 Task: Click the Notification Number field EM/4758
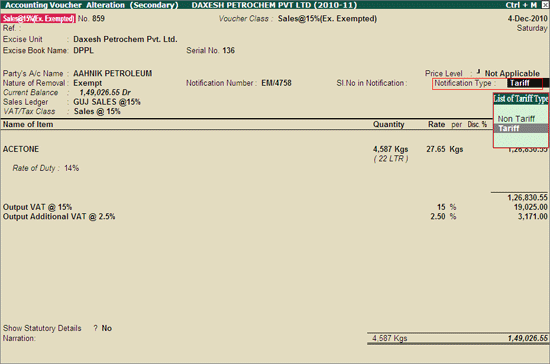click(x=276, y=83)
